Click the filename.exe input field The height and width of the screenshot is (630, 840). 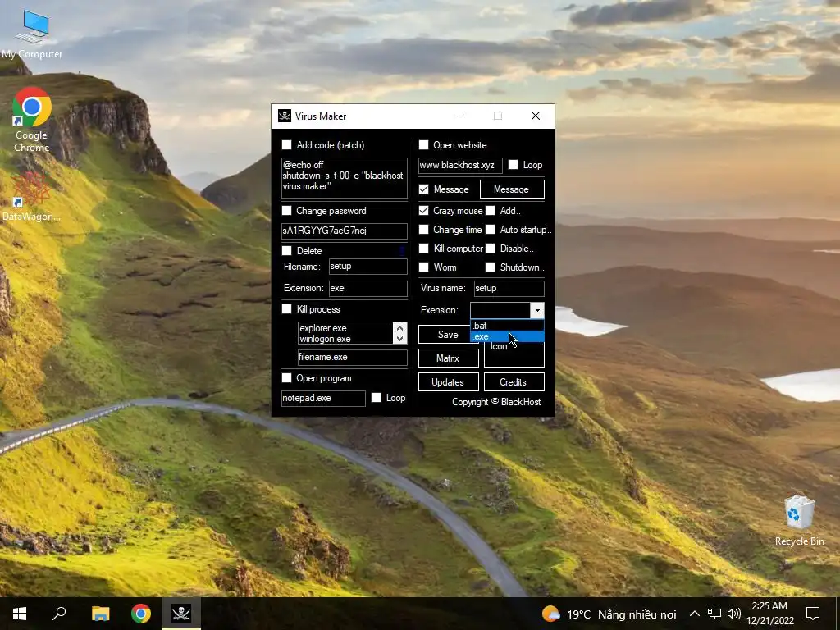[352, 357]
